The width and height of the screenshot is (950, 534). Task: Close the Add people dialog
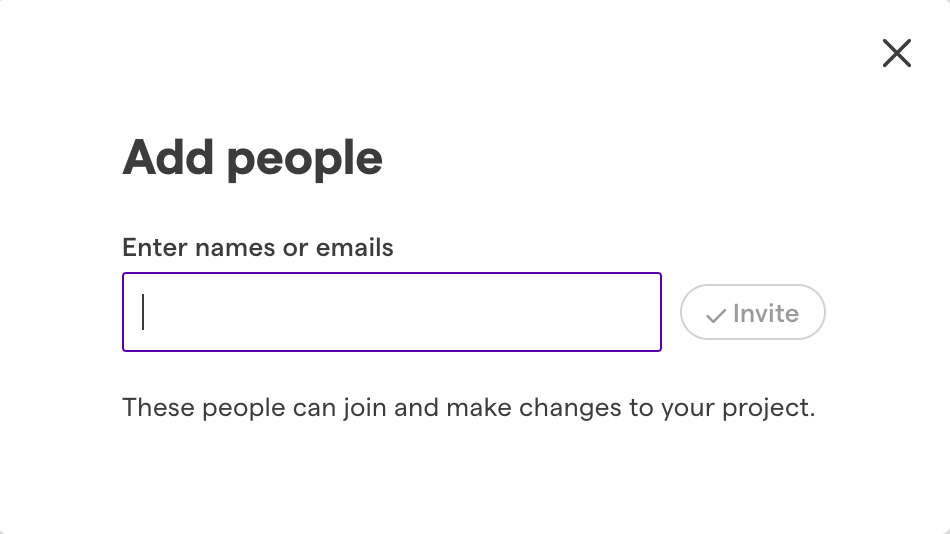pyautogui.click(x=897, y=53)
